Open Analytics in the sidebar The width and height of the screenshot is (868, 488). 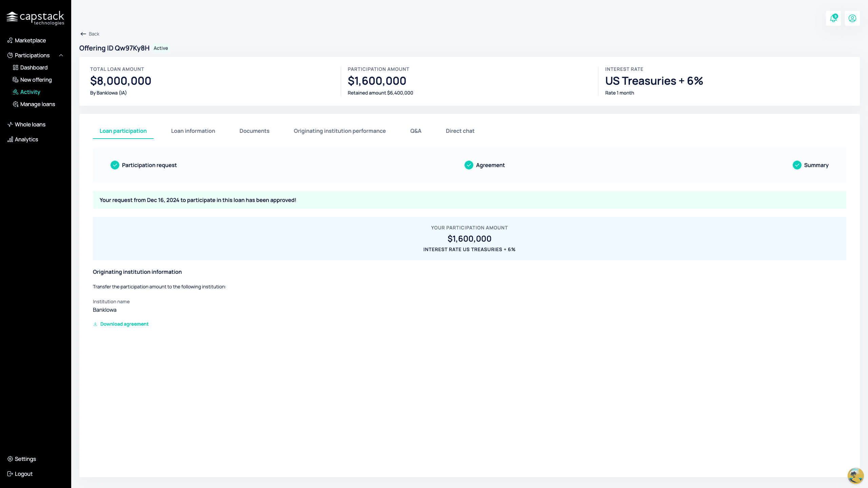(26, 139)
